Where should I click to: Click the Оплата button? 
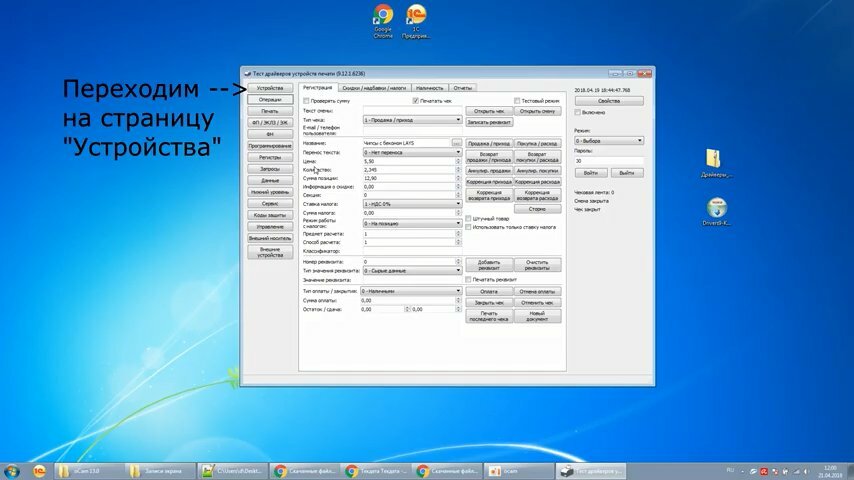pyautogui.click(x=489, y=291)
